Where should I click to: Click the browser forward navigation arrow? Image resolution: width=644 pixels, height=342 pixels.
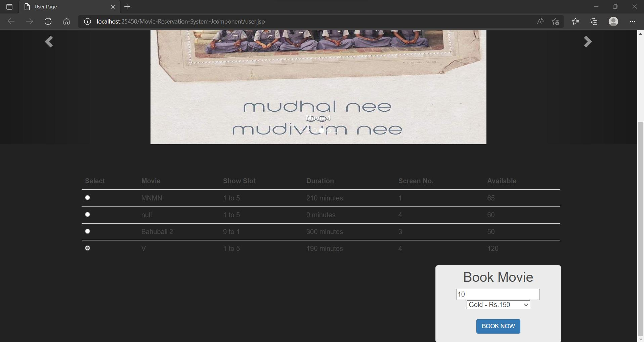pos(30,21)
